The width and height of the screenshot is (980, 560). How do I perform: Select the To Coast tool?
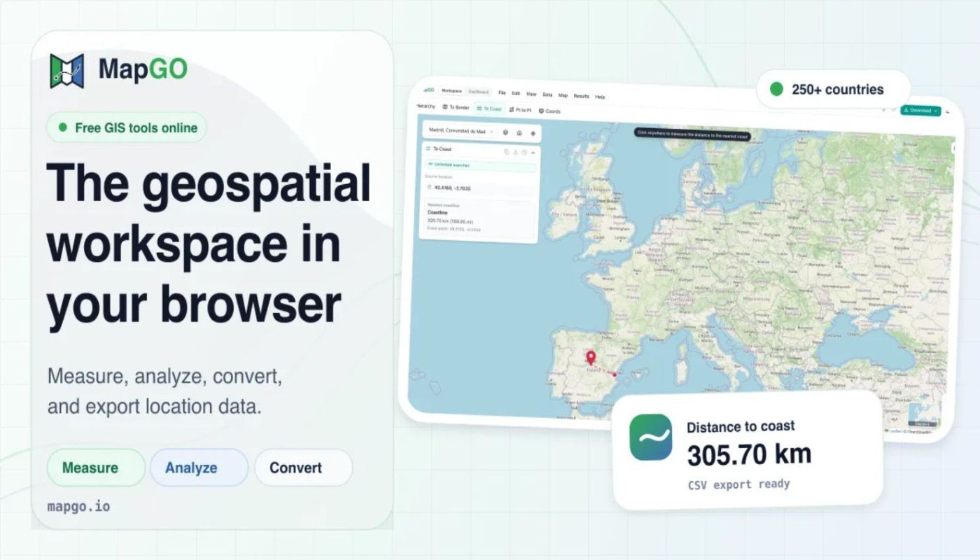tap(489, 108)
